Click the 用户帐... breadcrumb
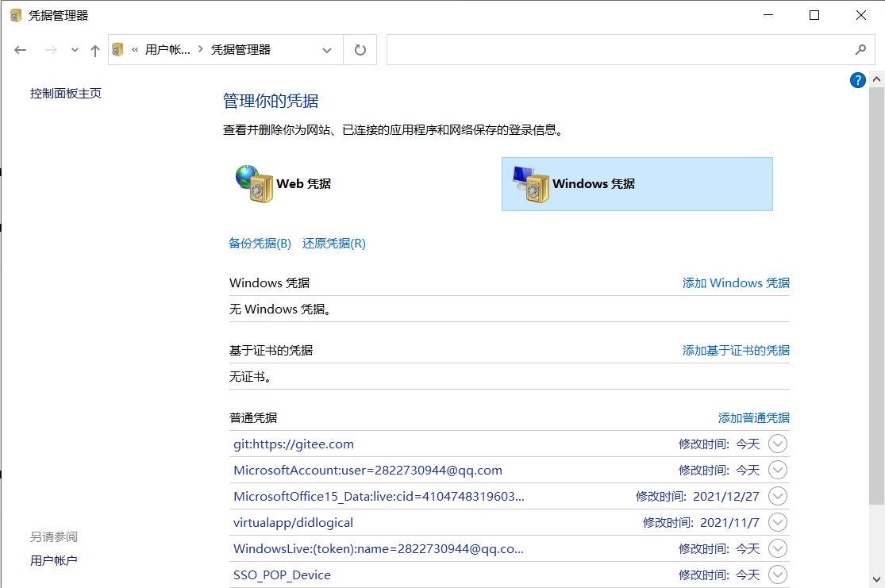The height and width of the screenshot is (588, 885). (x=167, y=50)
